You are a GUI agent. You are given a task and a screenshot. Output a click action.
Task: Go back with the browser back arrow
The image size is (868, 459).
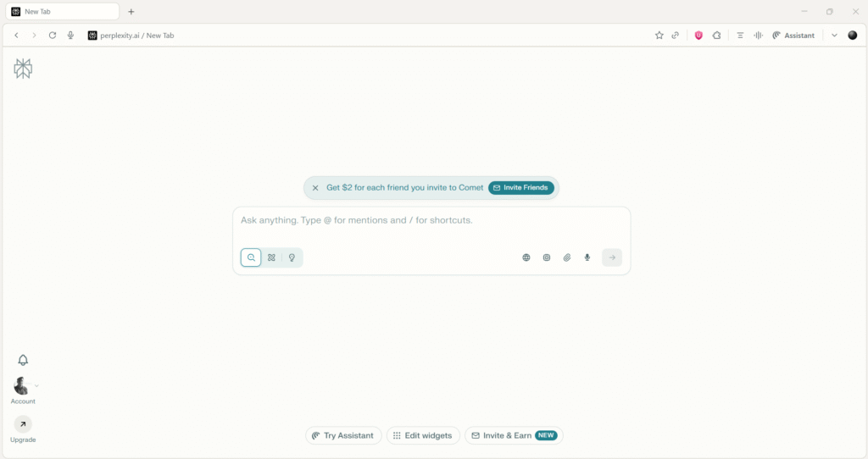[17, 36]
